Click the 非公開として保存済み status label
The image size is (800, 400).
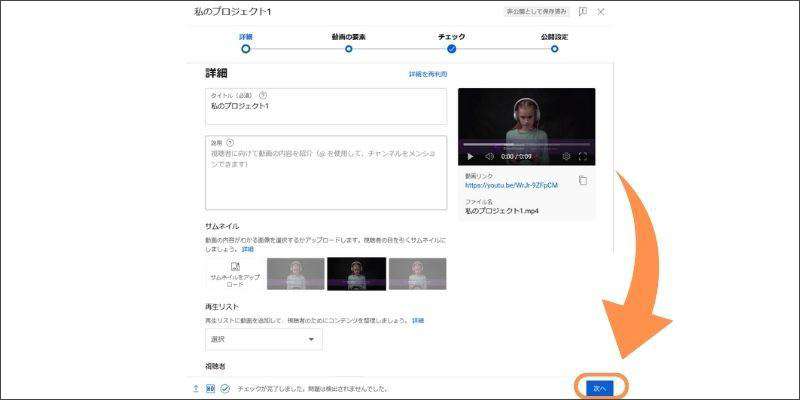pyautogui.click(x=537, y=11)
